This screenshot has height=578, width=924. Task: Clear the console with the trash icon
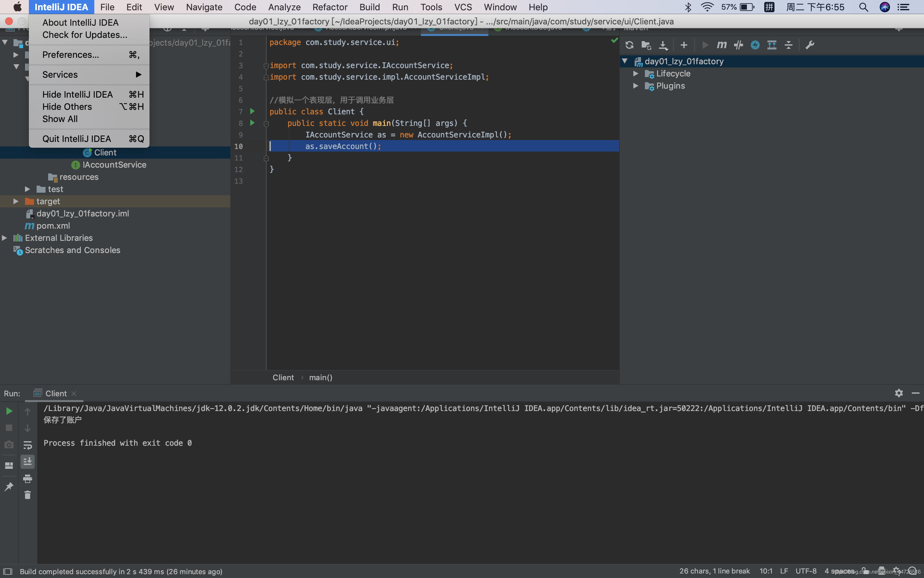pyautogui.click(x=28, y=495)
